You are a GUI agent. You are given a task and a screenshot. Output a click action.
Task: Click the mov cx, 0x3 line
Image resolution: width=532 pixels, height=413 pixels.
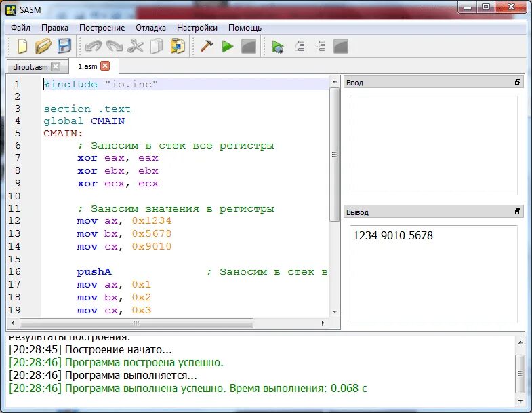(114, 311)
